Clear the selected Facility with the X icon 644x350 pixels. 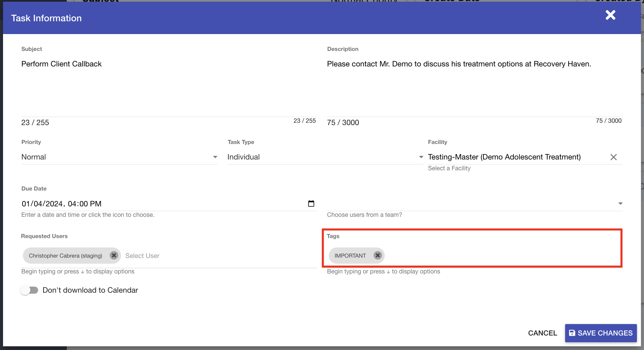pyautogui.click(x=613, y=157)
